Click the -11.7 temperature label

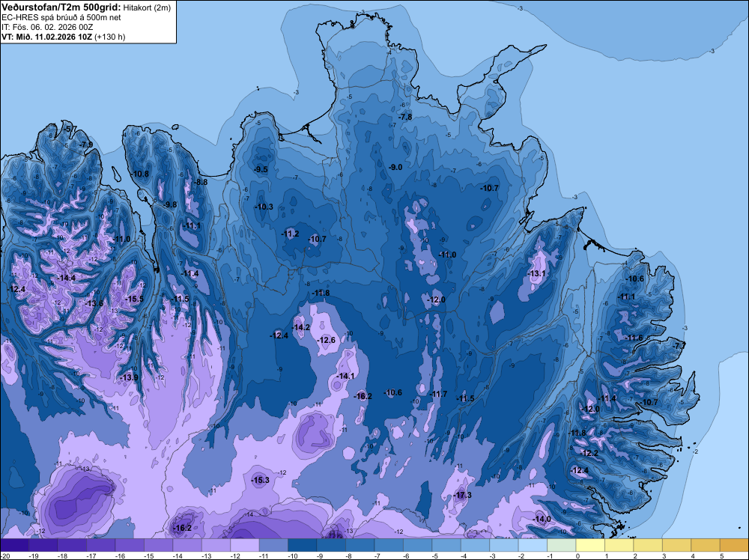tap(439, 394)
